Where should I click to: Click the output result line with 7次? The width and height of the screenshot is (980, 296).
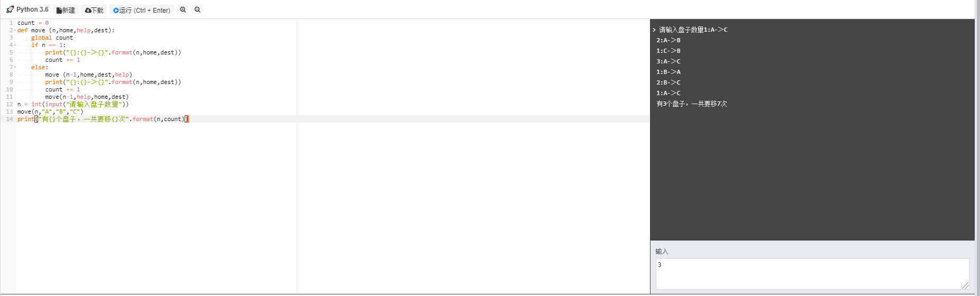point(692,104)
